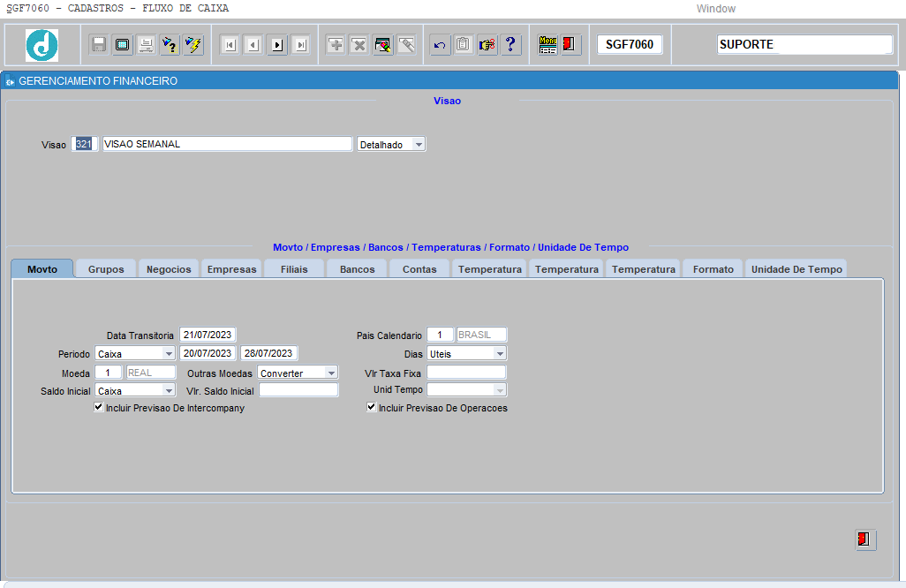The image size is (906, 588).
Task: Click the Enter Query flashlight-question icon
Action: [170, 44]
